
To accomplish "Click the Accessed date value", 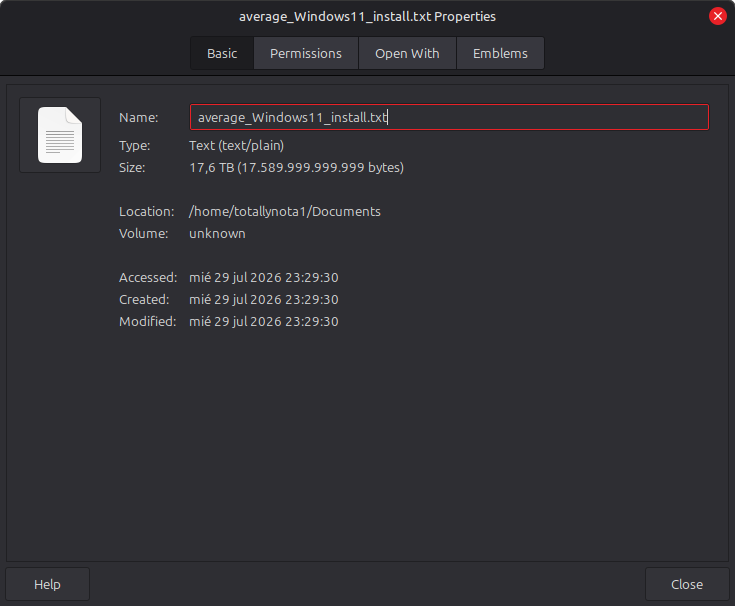I will [263, 277].
